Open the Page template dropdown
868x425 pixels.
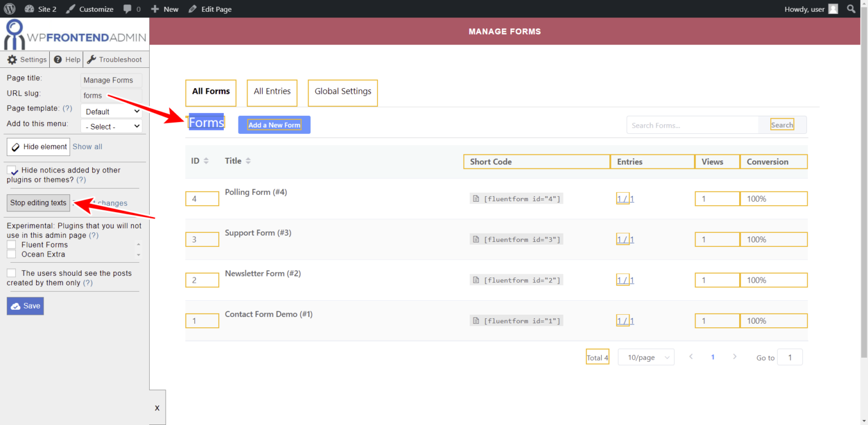click(111, 111)
